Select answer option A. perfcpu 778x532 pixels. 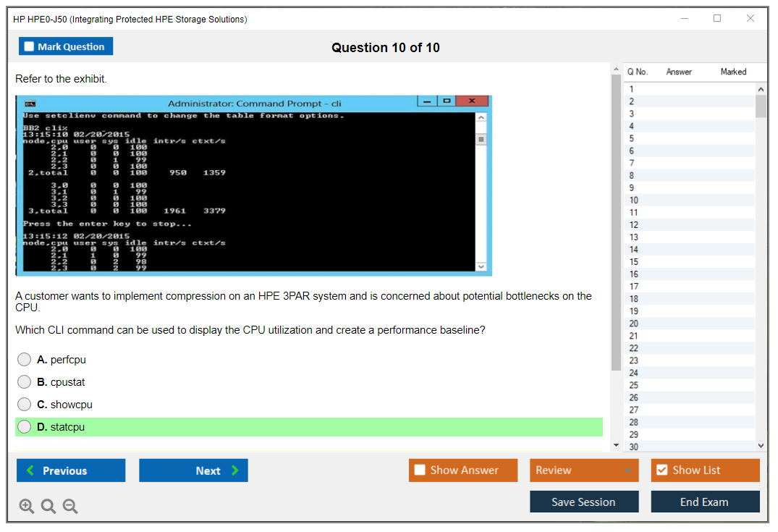pos(25,360)
